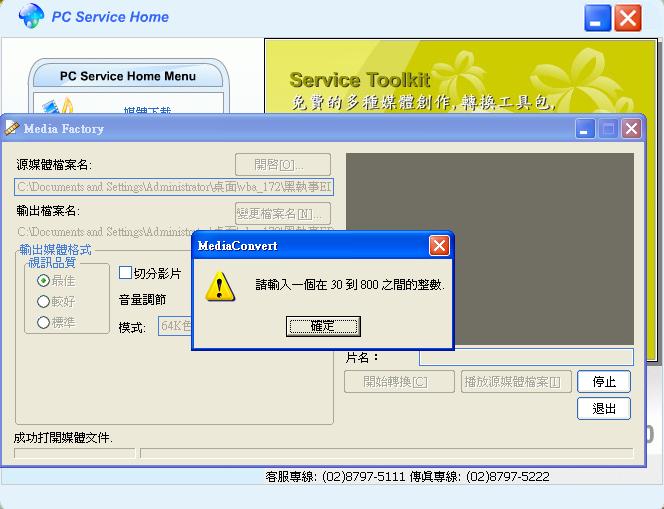Minimize the Media Factory window

[x=584, y=128]
